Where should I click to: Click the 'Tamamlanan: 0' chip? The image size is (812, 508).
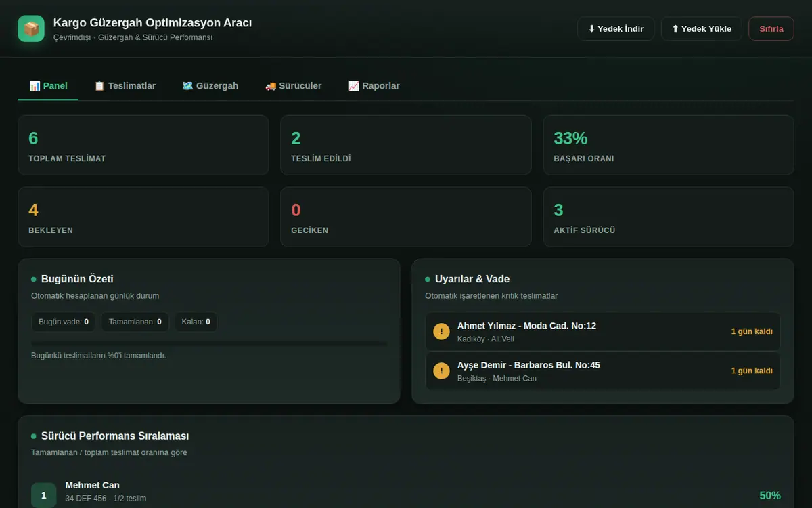tap(135, 322)
